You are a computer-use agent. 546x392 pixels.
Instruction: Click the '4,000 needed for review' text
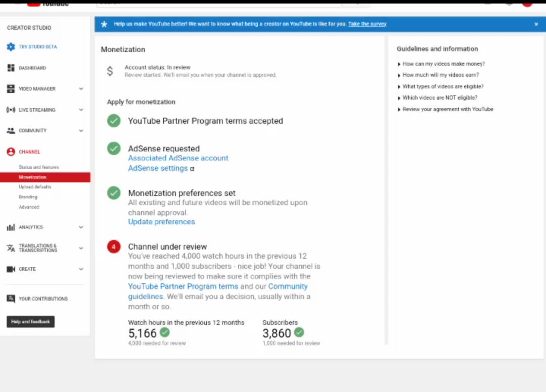tap(157, 344)
